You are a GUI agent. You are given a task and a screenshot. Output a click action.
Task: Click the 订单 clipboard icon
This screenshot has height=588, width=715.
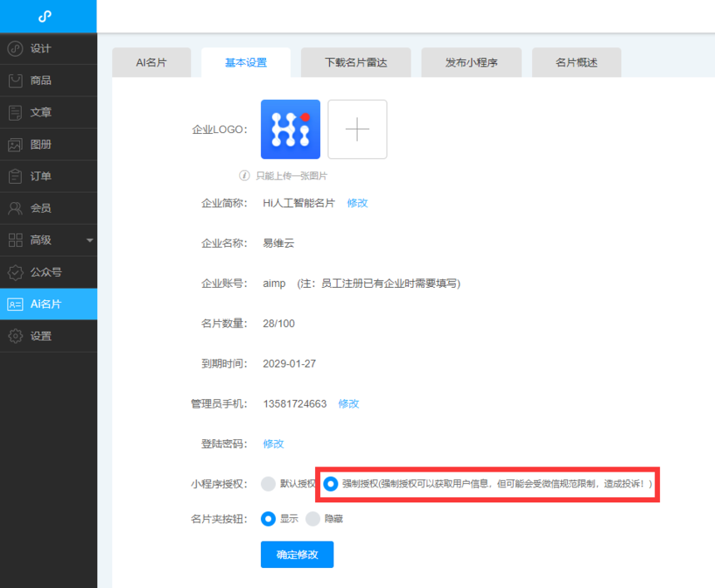click(x=15, y=176)
